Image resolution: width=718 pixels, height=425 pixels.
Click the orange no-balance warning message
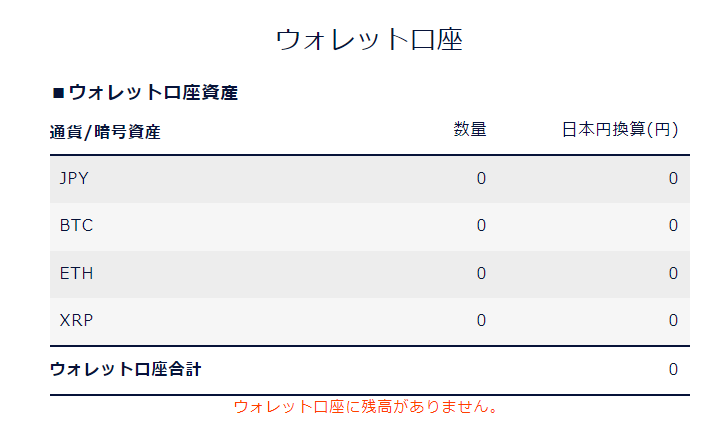click(366, 407)
